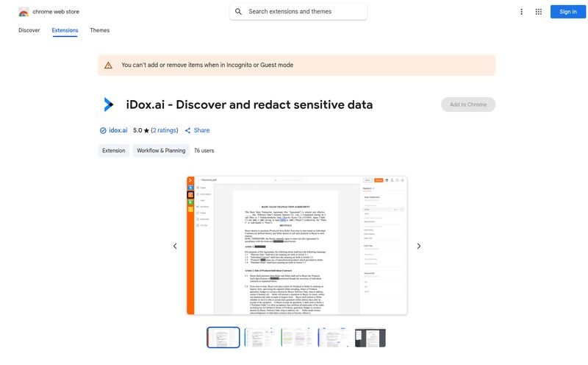Click the iDox.ai blue arrow logo
Image resolution: width=588 pixels, height=365 pixels.
108,104
